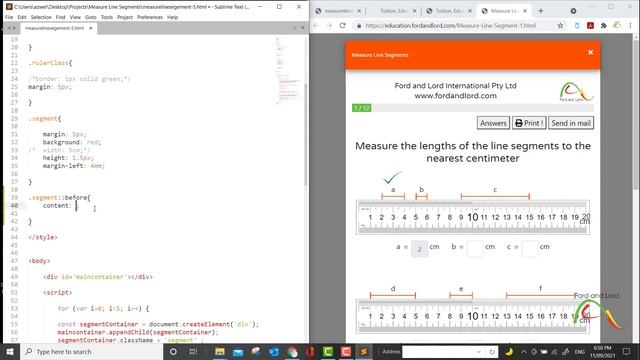Open Windows Start menu
Viewport: 640px width, 360px height.
point(10,351)
